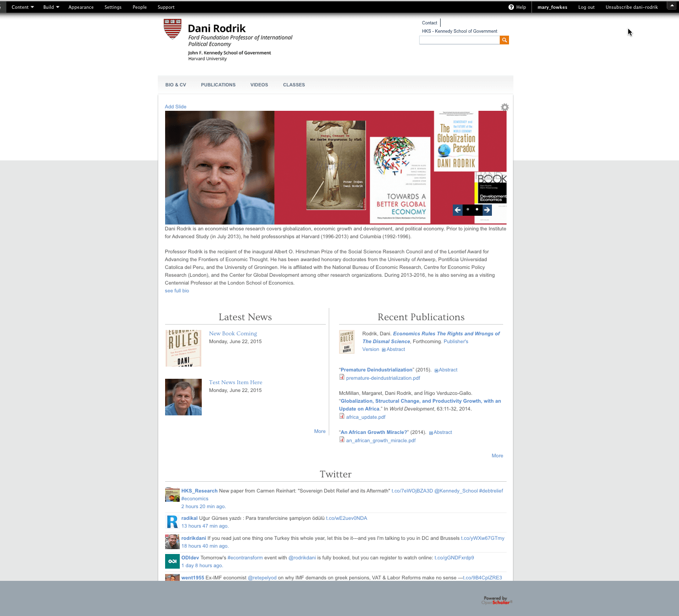Go to the CLASSES tab
The width and height of the screenshot is (679, 616).
click(294, 85)
